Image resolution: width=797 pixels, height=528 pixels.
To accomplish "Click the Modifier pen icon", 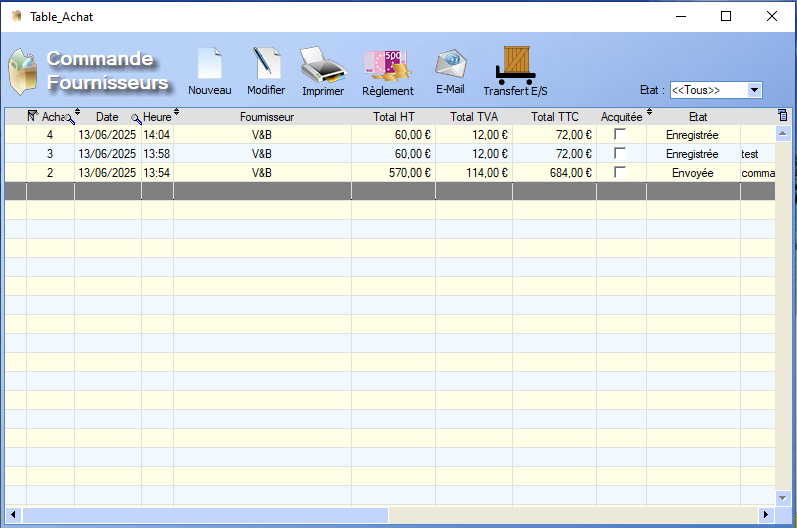I will (x=266, y=64).
